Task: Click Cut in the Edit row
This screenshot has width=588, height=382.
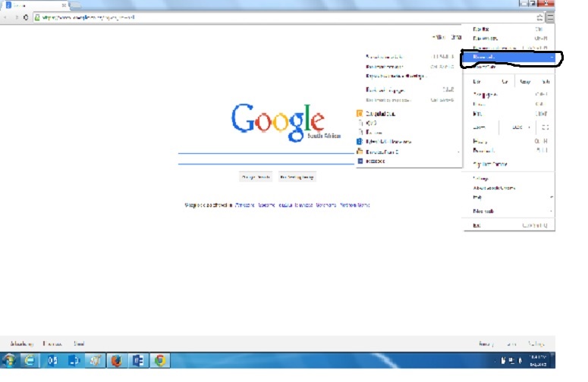Action: (x=505, y=82)
